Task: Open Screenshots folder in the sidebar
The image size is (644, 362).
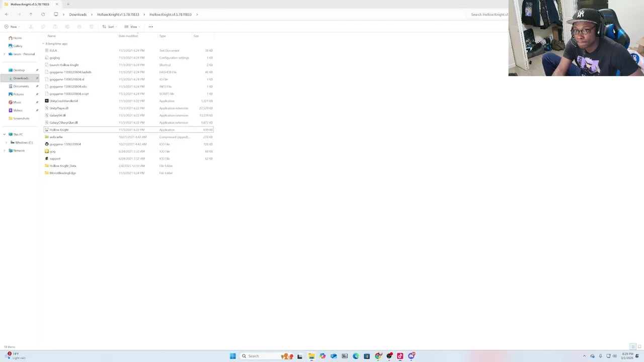Action: point(21,118)
